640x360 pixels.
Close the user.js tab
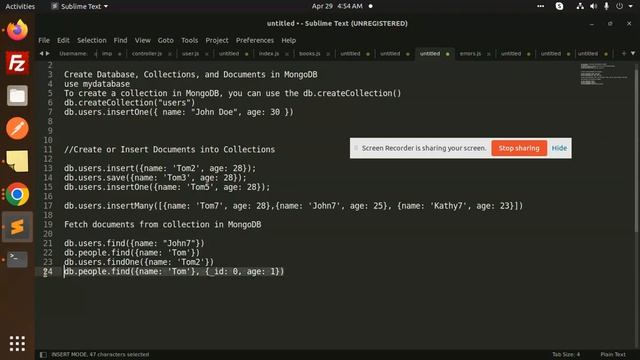coord(207,54)
